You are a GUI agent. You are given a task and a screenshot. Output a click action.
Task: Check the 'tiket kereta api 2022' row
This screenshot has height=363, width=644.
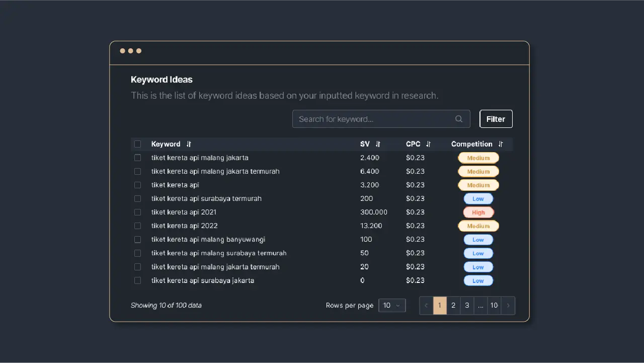click(x=137, y=226)
